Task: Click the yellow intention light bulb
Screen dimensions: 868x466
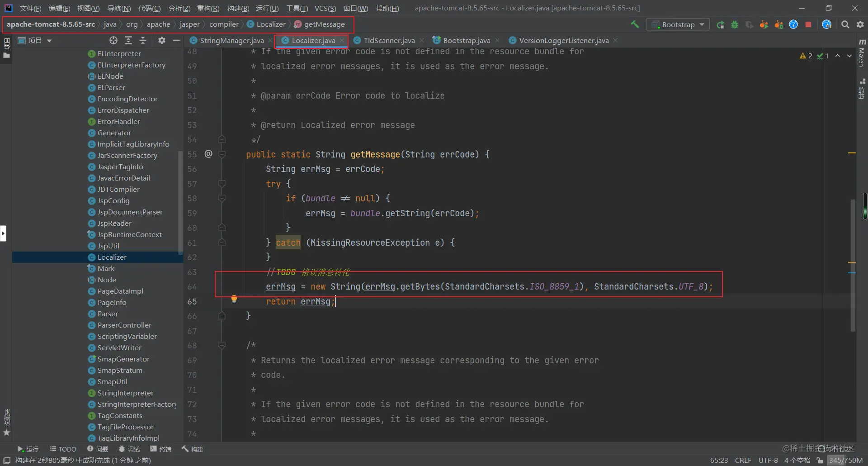Action: tap(234, 299)
